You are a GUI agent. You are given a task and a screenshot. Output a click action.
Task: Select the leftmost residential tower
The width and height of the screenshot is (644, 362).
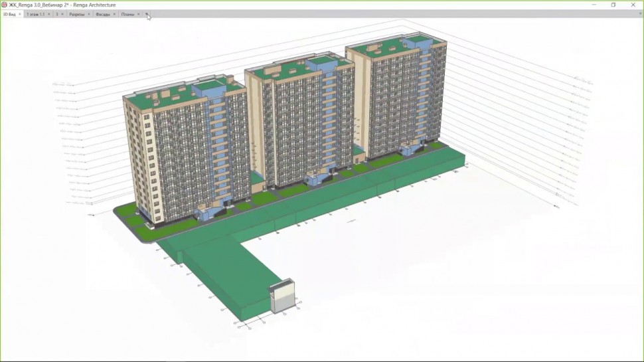[x=179, y=153]
